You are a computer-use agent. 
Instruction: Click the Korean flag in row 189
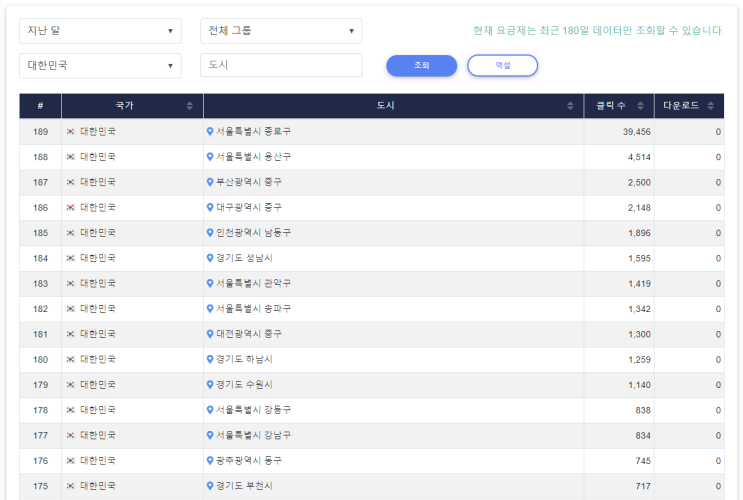tap(71, 131)
